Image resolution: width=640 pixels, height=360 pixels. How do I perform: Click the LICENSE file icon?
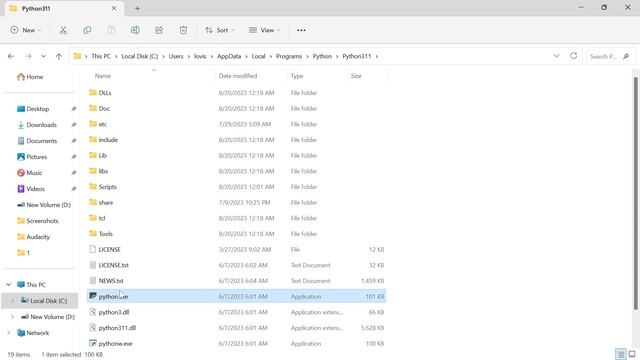coord(93,249)
